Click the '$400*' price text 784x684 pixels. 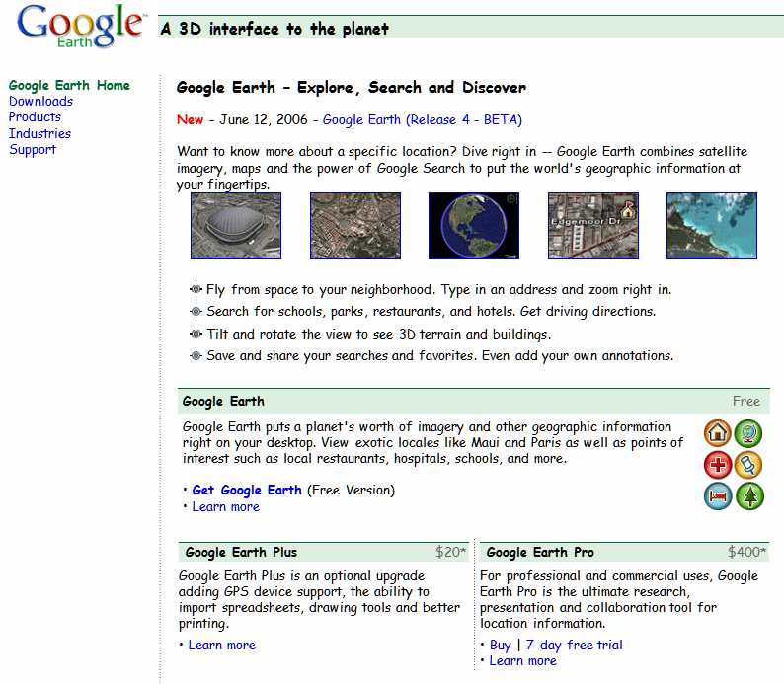pyautogui.click(x=747, y=552)
